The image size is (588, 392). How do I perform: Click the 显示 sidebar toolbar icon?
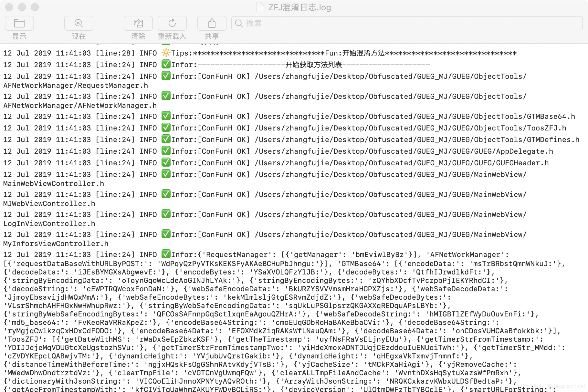tap(19, 23)
